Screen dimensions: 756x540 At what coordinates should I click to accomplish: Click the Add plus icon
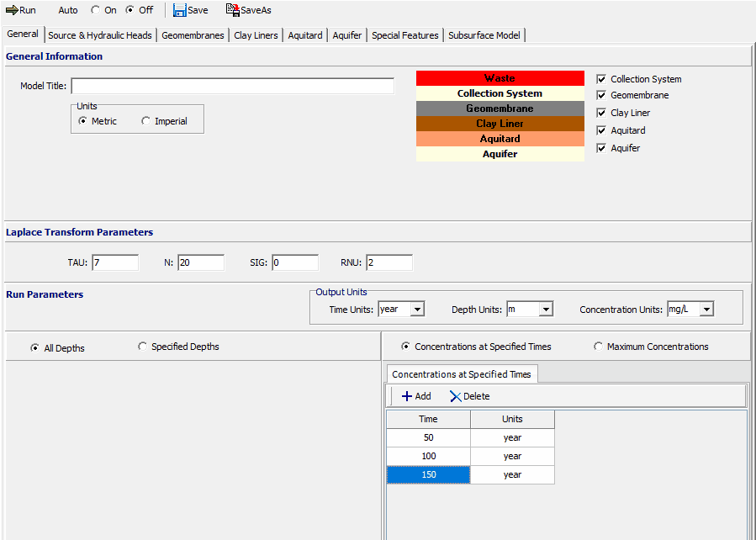coord(407,396)
